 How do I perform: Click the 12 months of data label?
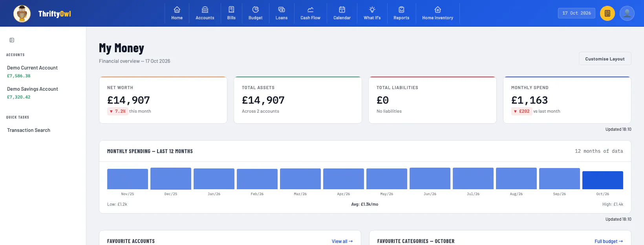[x=599, y=151]
